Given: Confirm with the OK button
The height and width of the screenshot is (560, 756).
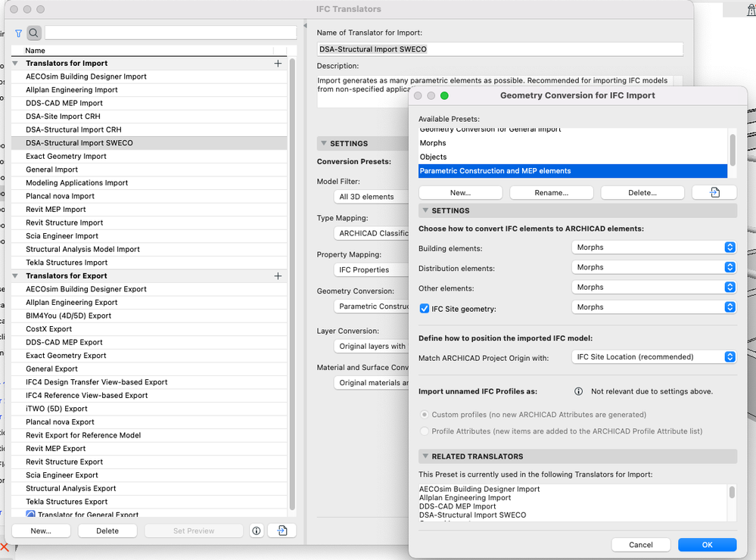Looking at the screenshot, I should coord(708,545).
